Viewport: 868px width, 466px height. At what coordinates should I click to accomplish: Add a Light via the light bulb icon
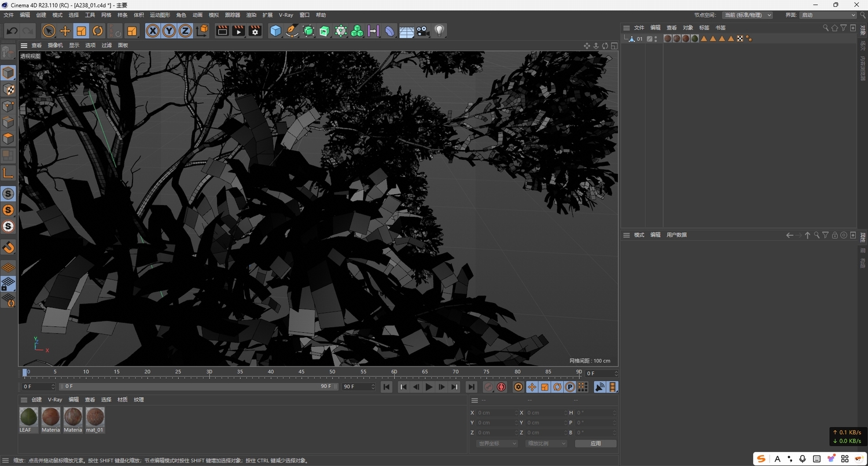439,31
